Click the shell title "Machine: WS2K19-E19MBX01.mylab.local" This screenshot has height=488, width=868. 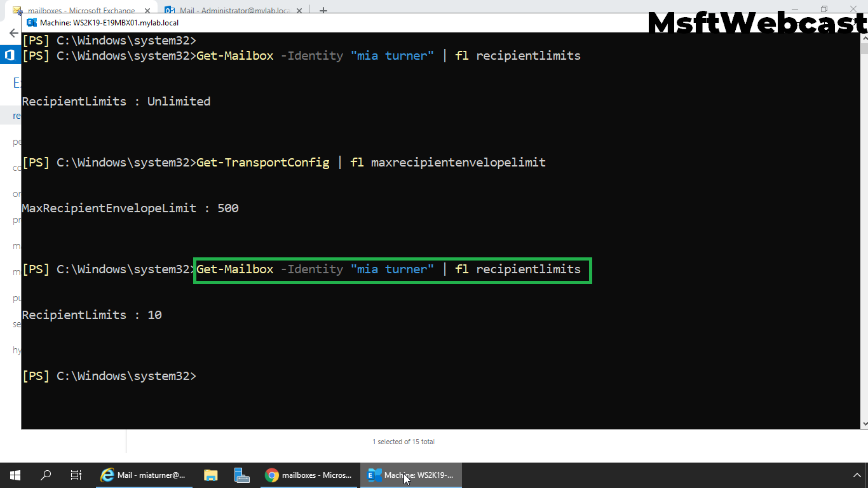[x=109, y=23]
